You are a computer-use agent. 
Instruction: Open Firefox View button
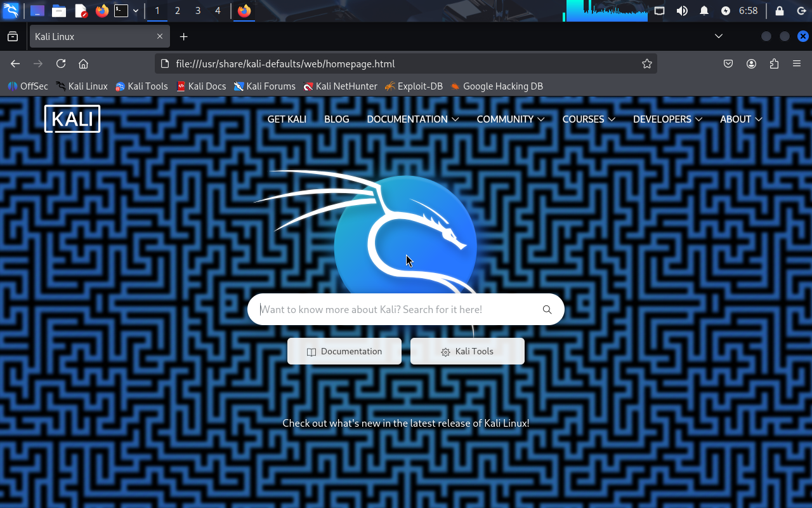(x=13, y=37)
